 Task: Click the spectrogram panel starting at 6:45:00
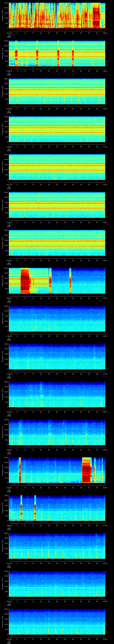pos(57,318)
